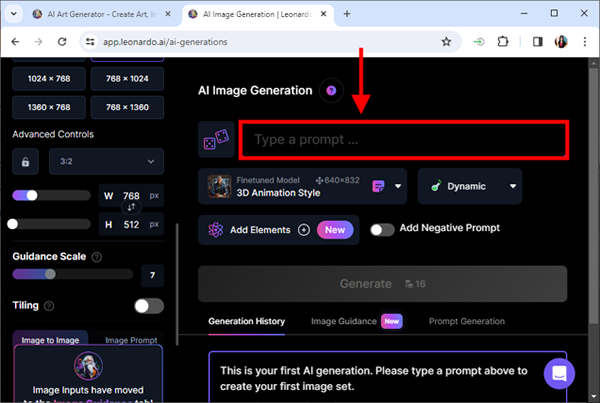Click the atom icon beside Add Elements

pyautogui.click(x=215, y=230)
